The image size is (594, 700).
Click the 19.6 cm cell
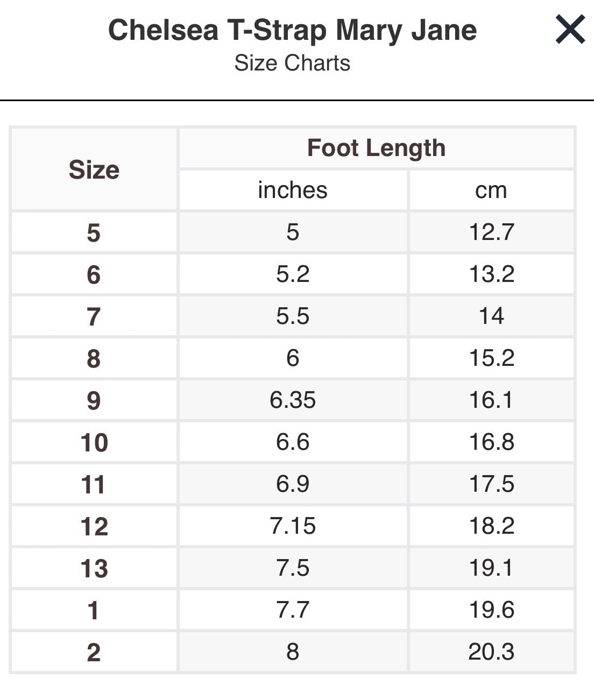click(491, 610)
